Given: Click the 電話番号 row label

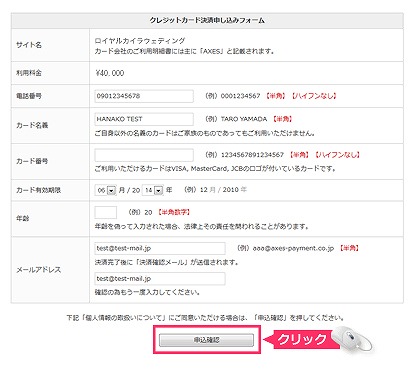Looking at the screenshot, I should [29, 96].
